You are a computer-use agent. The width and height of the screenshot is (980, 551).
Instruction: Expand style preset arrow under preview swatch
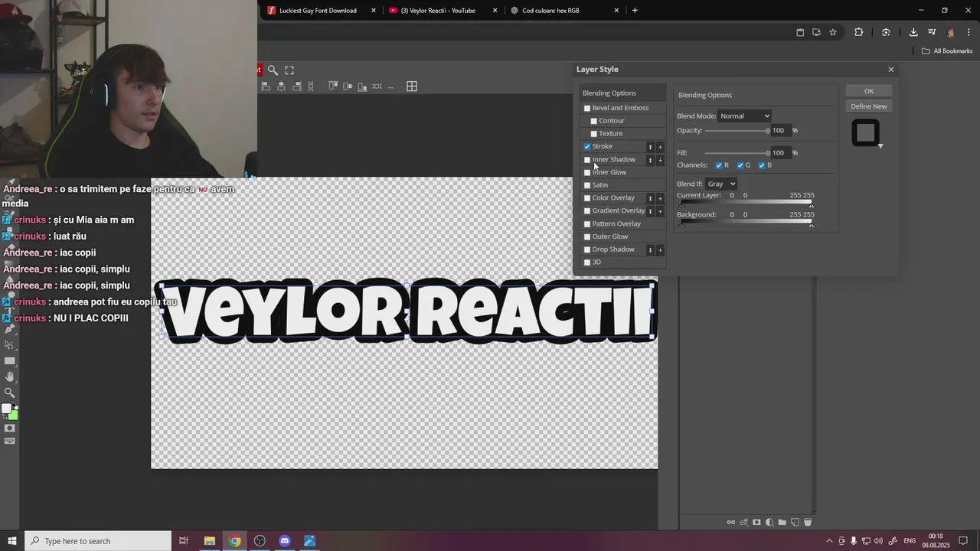pyautogui.click(x=880, y=145)
